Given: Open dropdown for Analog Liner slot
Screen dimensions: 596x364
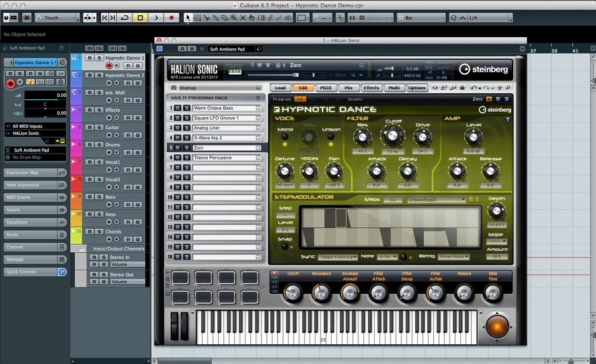Looking at the screenshot, I should tap(258, 128).
